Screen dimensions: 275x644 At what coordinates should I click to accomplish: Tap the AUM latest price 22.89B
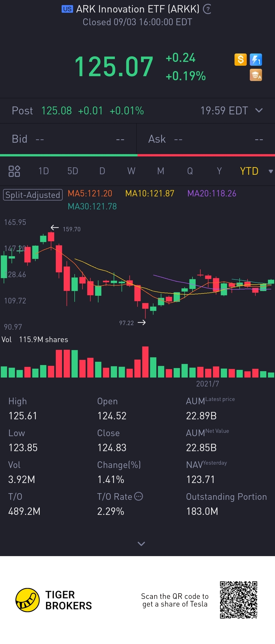pyautogui.click(x=201, y=416)
